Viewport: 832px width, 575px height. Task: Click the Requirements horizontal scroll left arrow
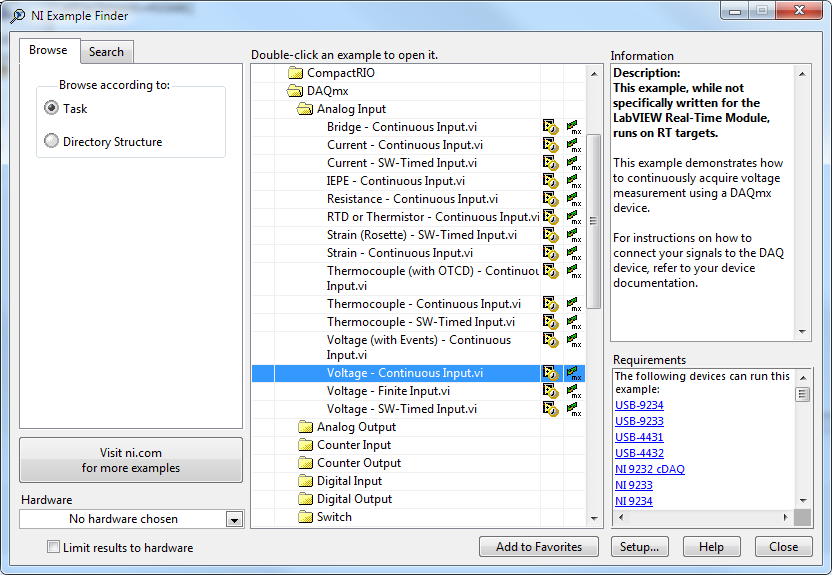pyautogui.click(x=621, y=517)
